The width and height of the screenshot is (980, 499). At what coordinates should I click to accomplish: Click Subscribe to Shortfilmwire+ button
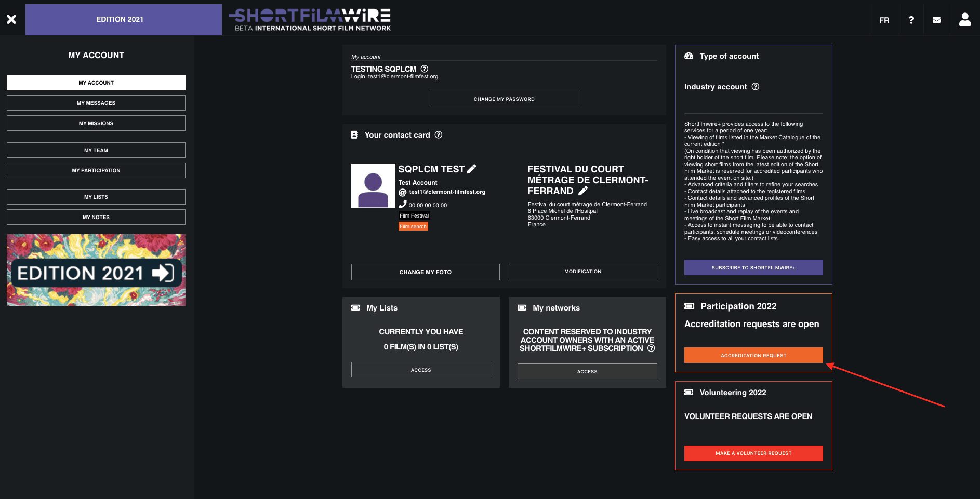[753, 267]
